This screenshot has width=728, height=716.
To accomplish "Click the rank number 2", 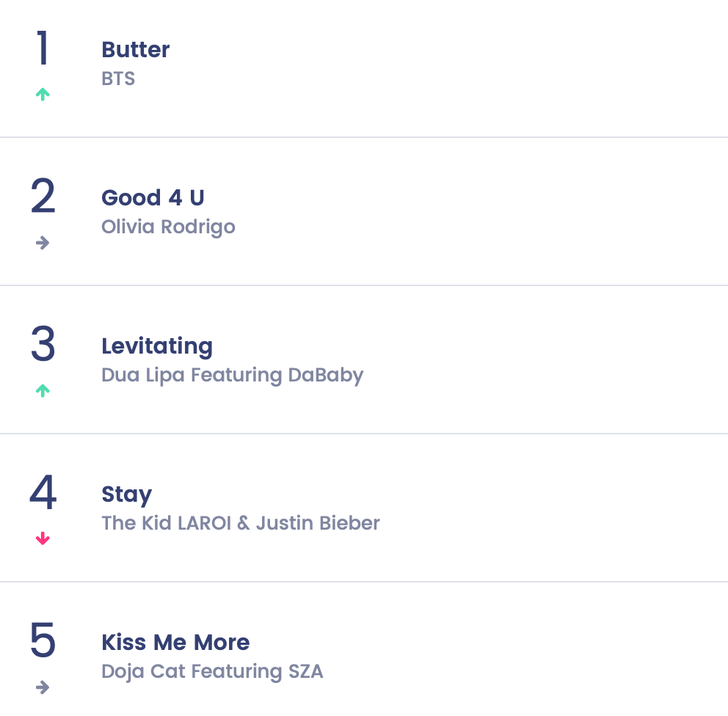I will (43, 196).
